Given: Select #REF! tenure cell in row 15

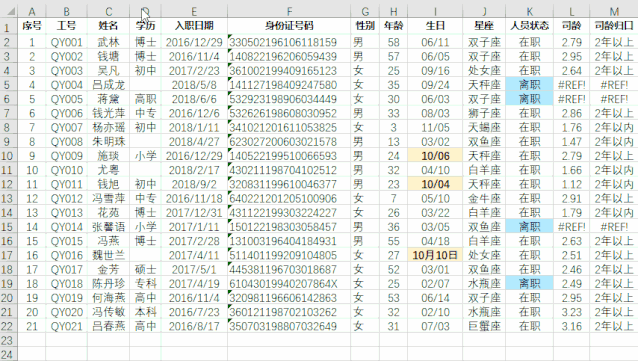Looking at the screenshot, I should (571, 227).
